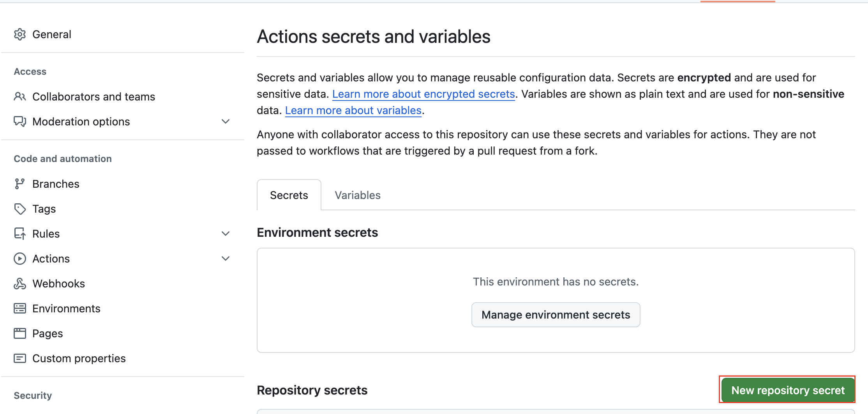Click the Tags label icon

point(20,209)
